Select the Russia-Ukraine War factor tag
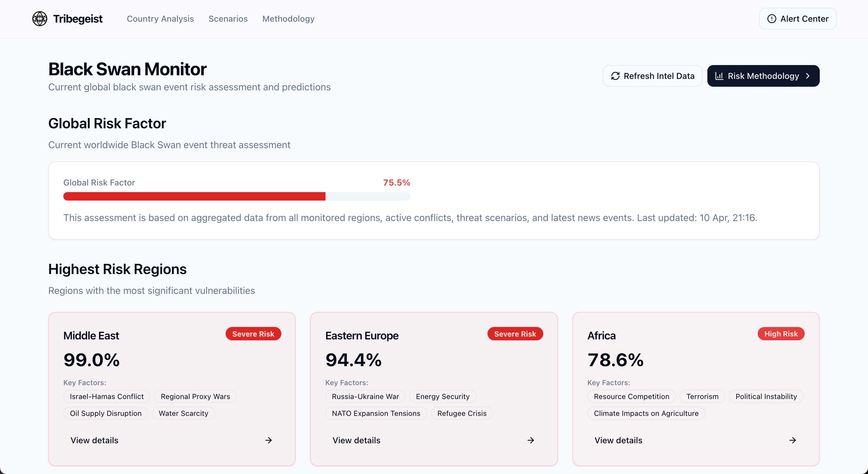 tap(365, 397)
